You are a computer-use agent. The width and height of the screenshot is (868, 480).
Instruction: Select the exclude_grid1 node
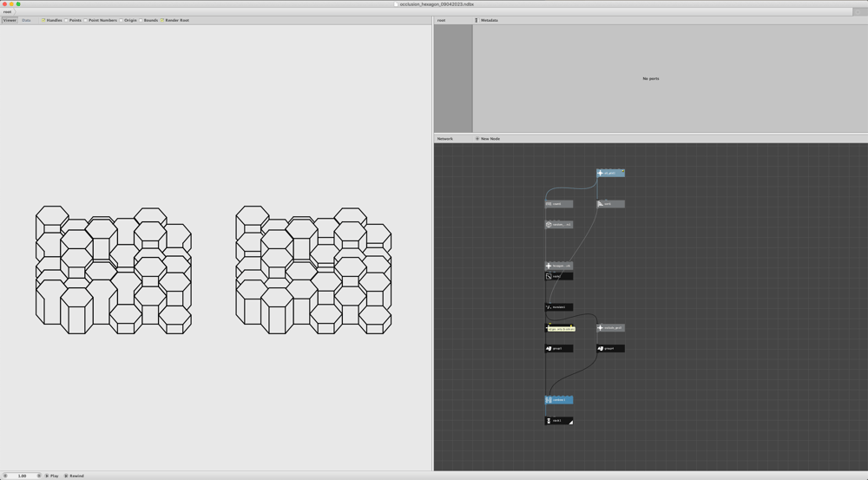pyautogui.click(x=610, y=328)
